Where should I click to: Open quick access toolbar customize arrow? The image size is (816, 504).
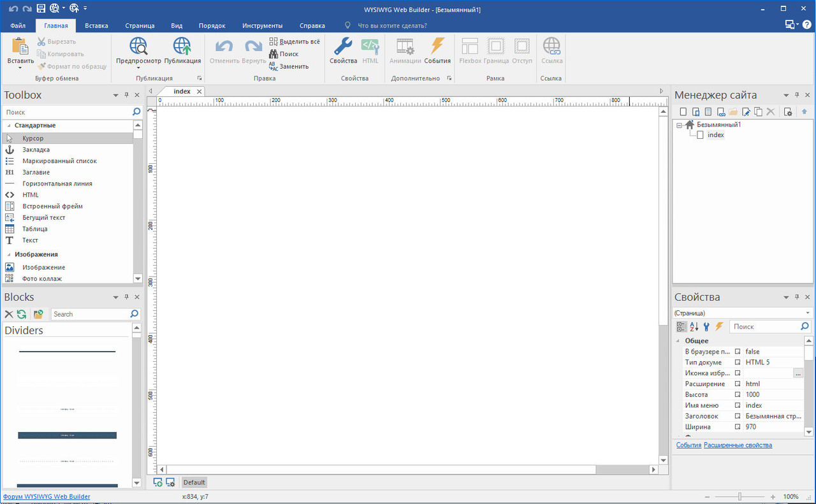tap(85, 8)
